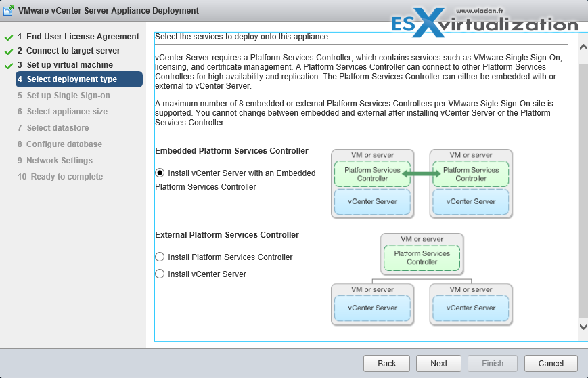
Task: Click the scrollbar up arrow
Action: pyautogui.click(x=583, y=47)
